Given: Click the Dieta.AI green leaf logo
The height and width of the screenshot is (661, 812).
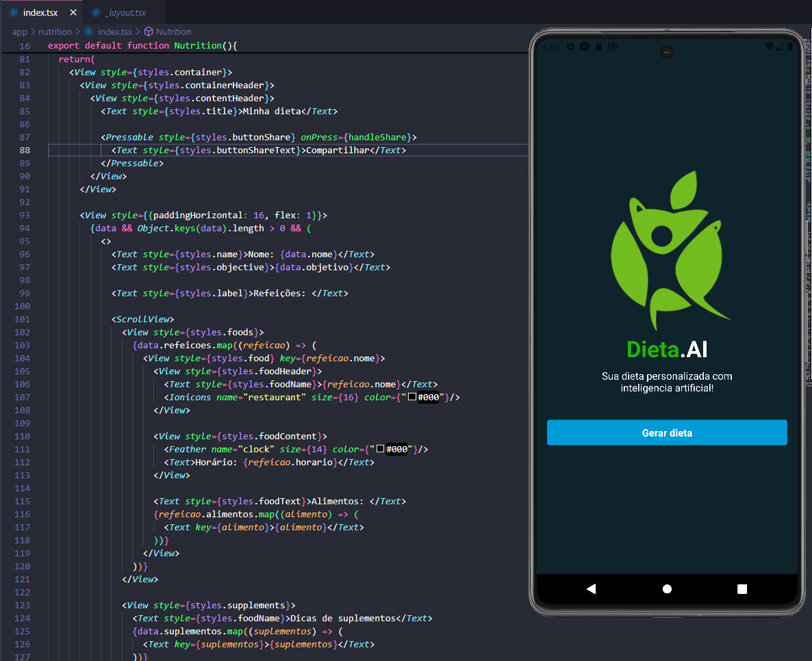Looking at the screenshot, I should (667, 250).
